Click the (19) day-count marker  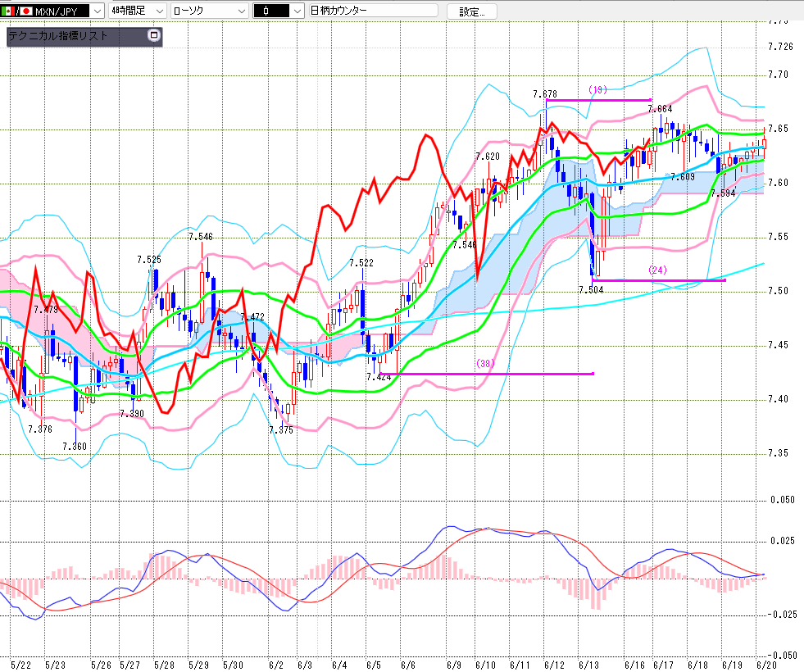pos(597,90)
